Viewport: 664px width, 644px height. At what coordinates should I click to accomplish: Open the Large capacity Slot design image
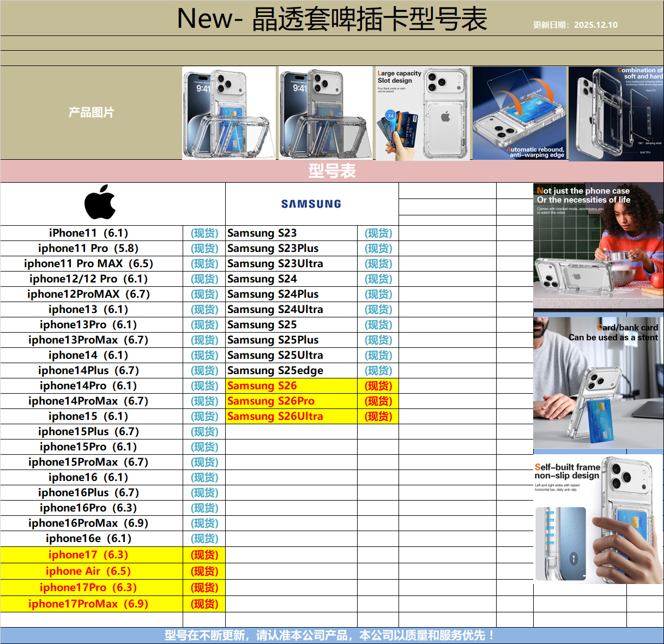tap(422, 113)
